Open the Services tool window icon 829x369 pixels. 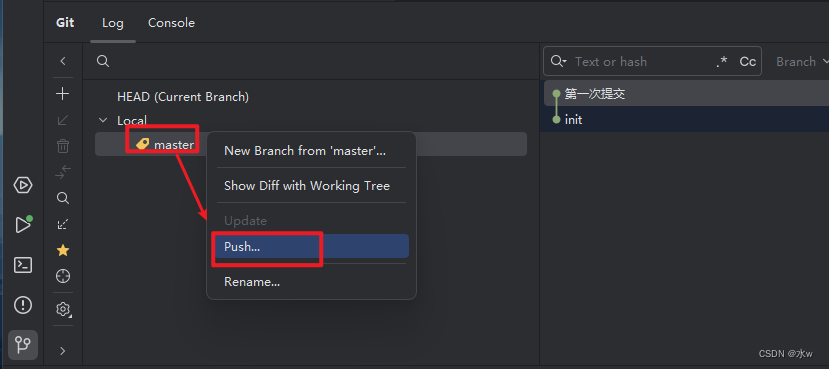[x=23, y=184]
